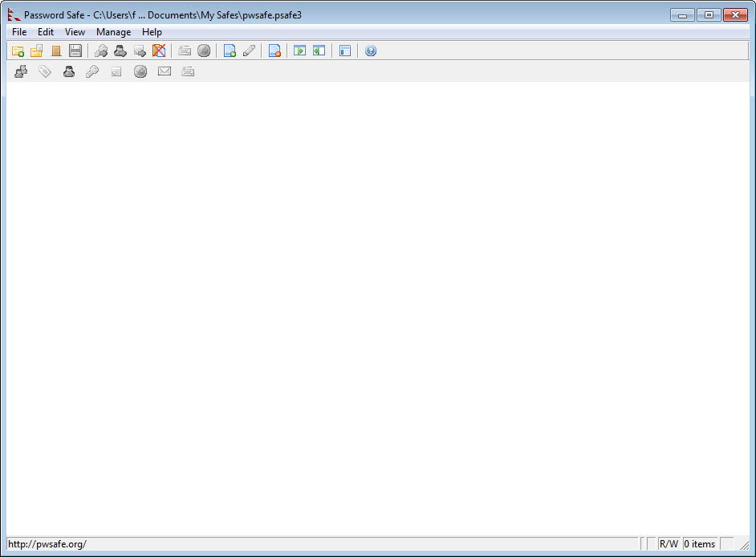Click the Email envelope icon in the drag bar
756x557 pixels.
165,71
